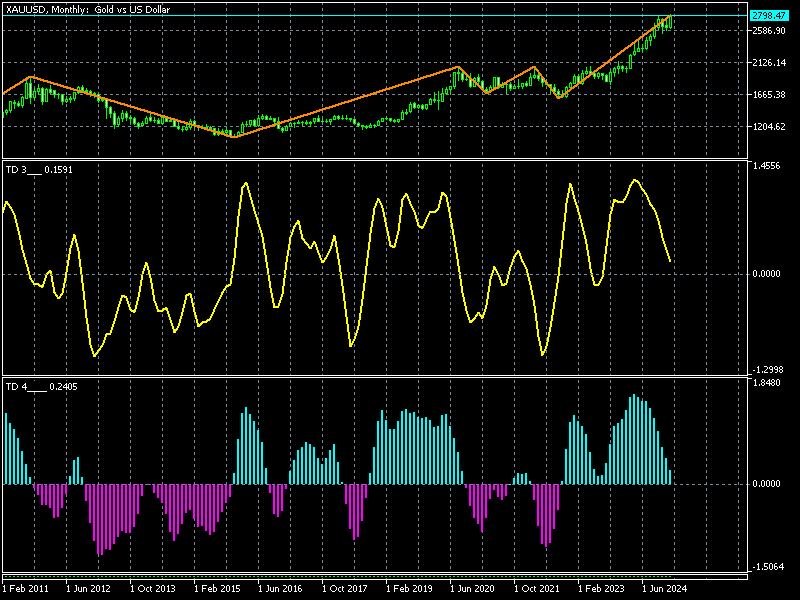The height and width of the screenshot is (600, 800).
Task: Click the 1 Oct 2013 date label
Action: click(153, 589)
